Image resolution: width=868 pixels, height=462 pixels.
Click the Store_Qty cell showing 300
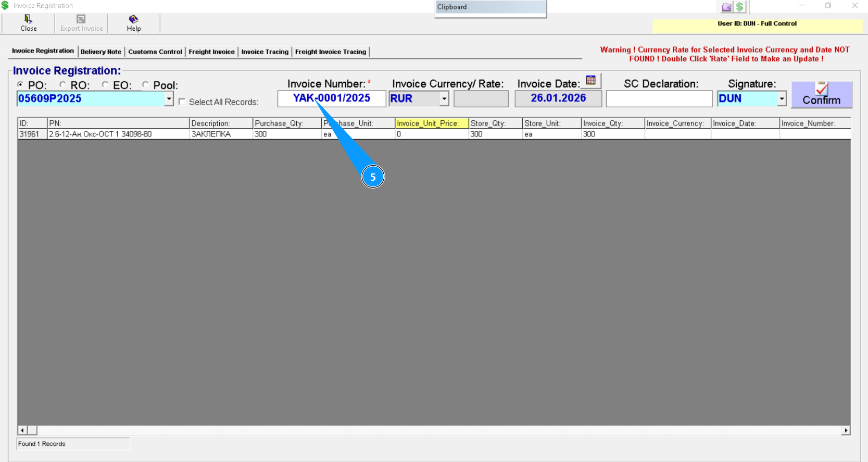tap(495, 134)
